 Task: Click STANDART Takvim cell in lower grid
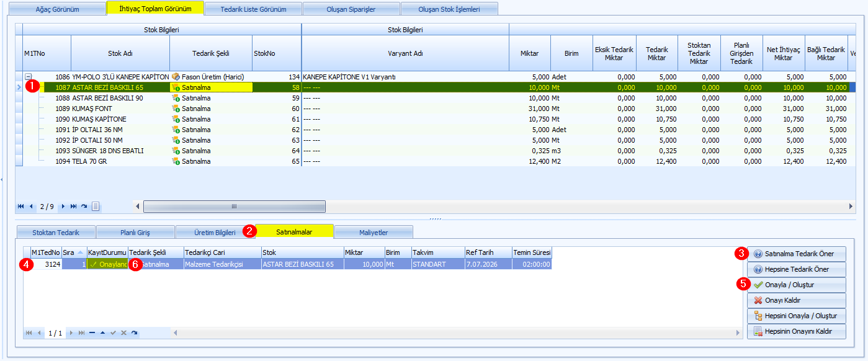click(438, 264)
